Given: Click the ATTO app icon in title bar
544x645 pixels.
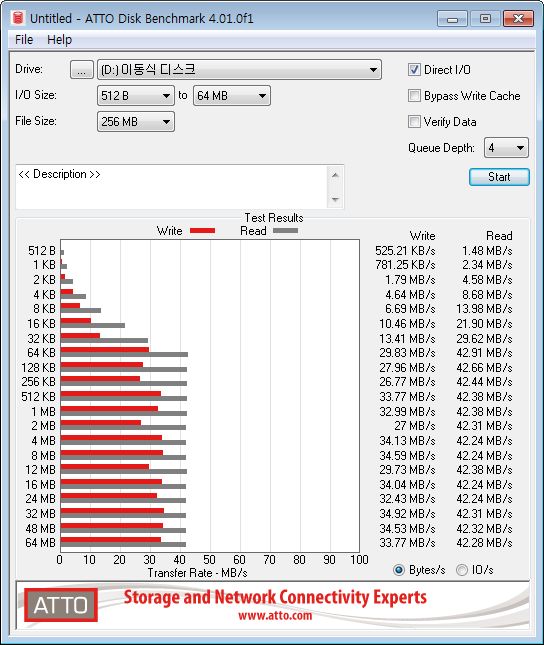Looking at the screenshot, I should (x=18, y=18).
